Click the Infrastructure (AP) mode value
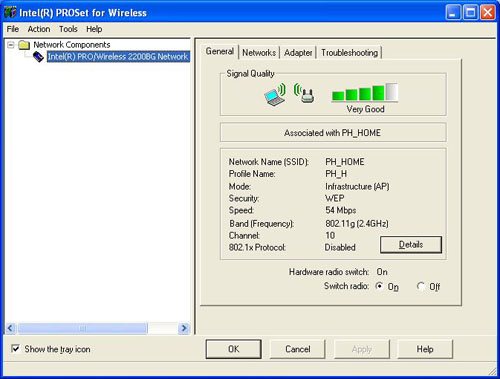500x379 pixels. point(357,186)
